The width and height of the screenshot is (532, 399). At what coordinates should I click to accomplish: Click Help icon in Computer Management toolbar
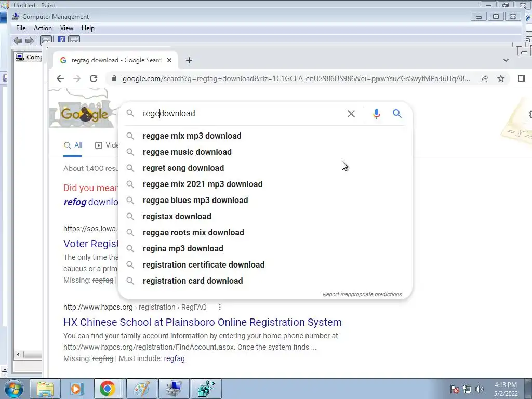click(61, 39)
